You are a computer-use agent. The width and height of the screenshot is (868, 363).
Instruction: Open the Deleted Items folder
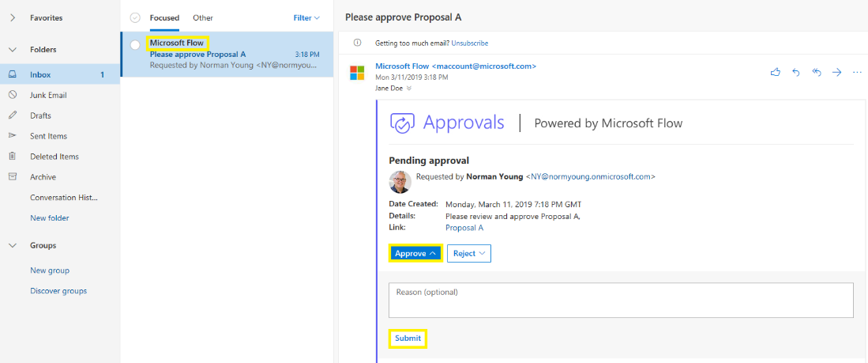click(x=54, y=157)
